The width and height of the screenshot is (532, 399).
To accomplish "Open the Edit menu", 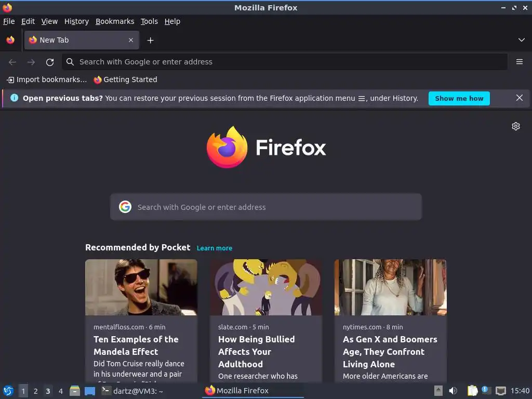I will pos(28,21).
